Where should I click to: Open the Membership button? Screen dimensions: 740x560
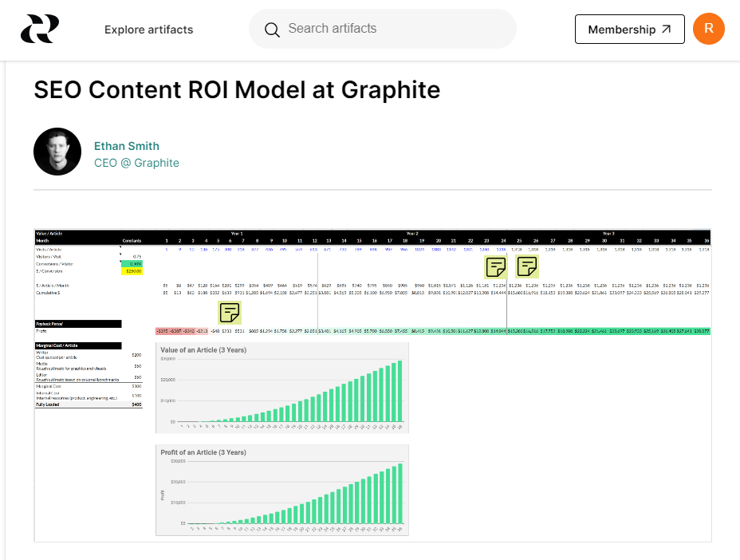point(630,30)
